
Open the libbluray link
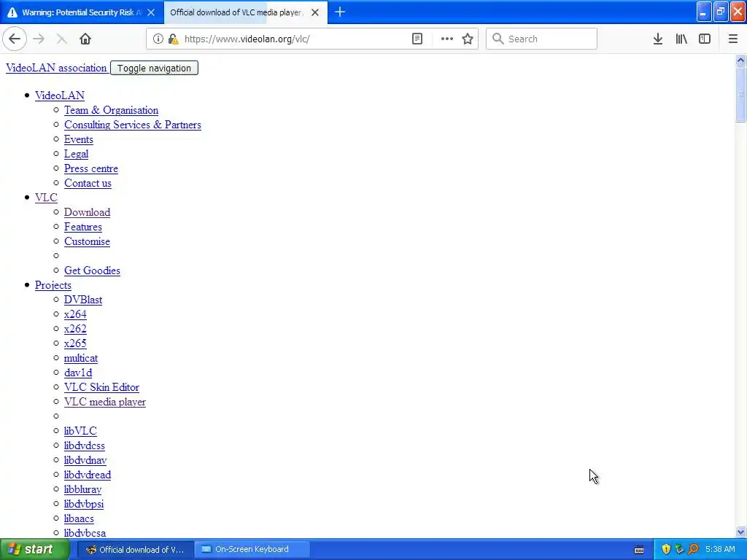[83, 489]
